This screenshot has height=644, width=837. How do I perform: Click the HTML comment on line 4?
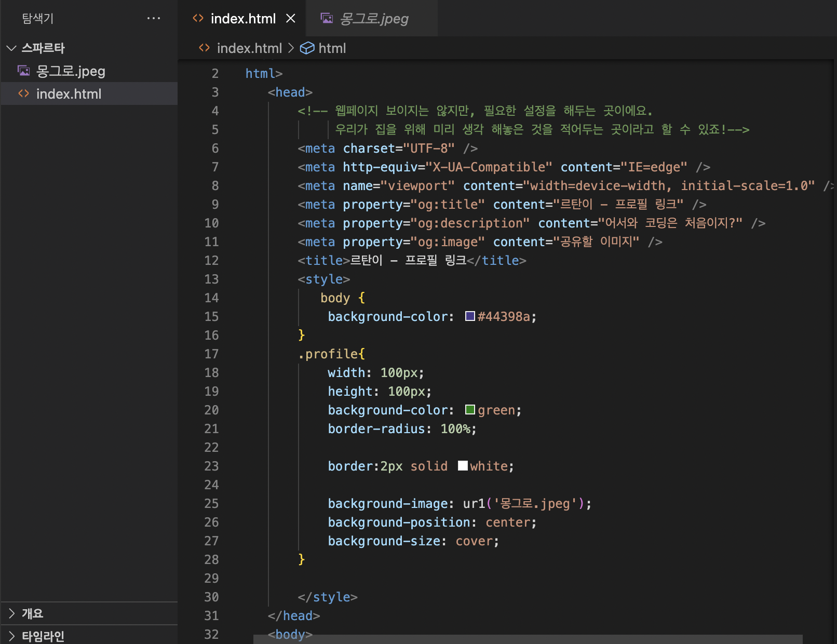pyautogui.click(x=475, y=111)
